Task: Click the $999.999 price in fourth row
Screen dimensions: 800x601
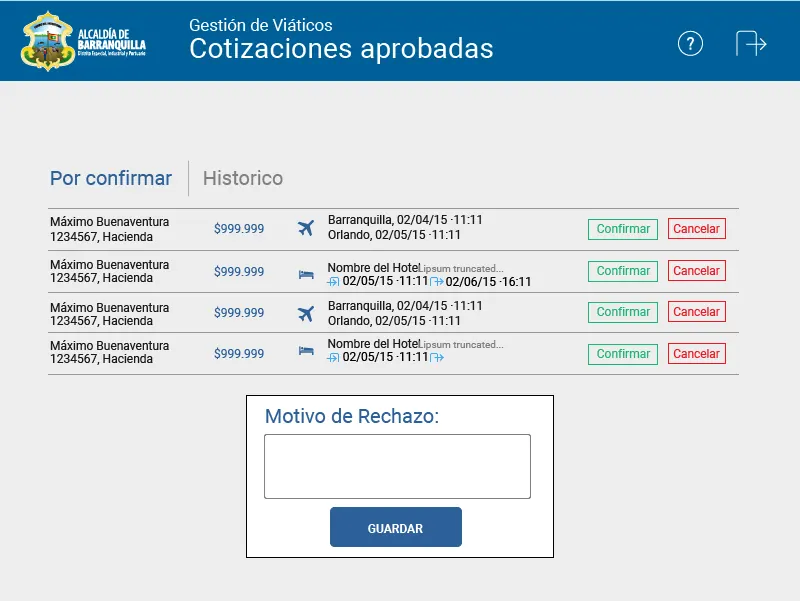Action: [239, 354]
